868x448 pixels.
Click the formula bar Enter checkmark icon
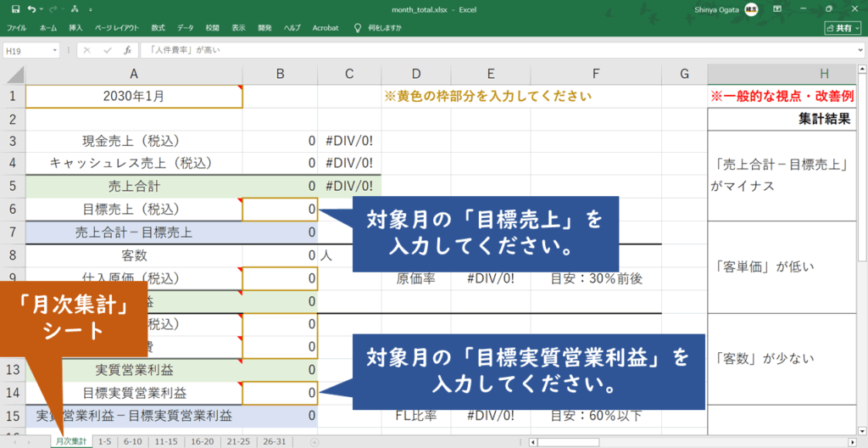click(x=108, y=51)
